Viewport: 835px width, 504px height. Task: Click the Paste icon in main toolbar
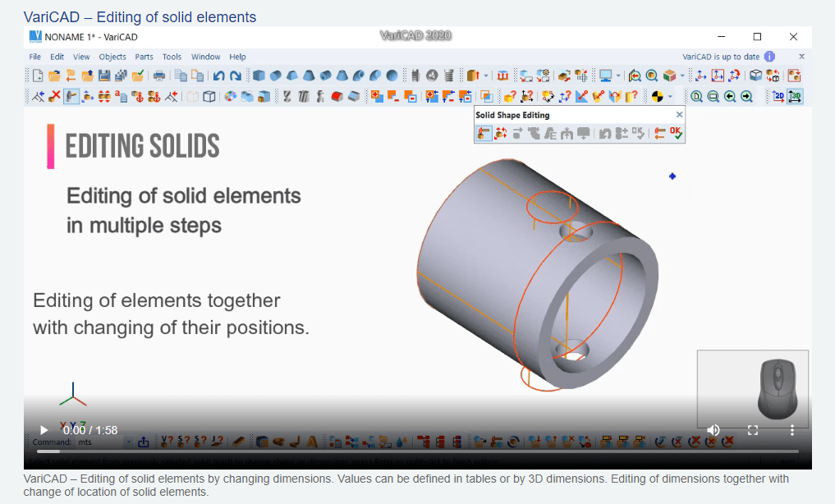click(198, 76)
